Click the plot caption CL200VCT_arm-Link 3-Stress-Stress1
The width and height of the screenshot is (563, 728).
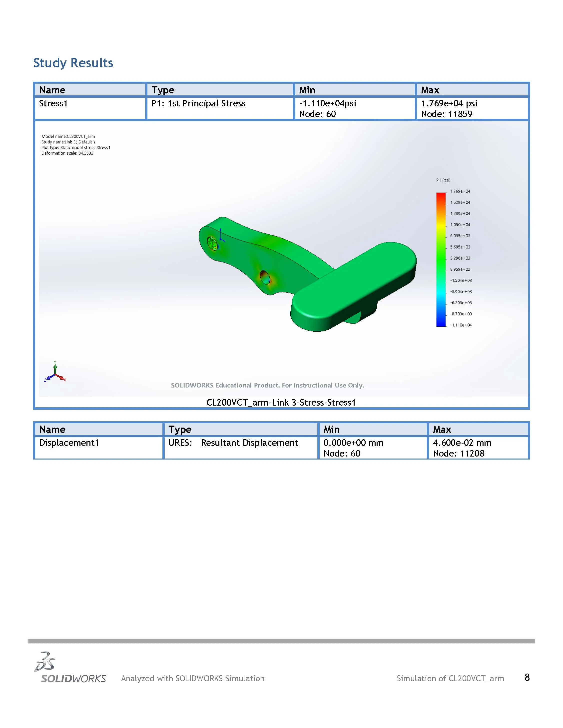281,403
